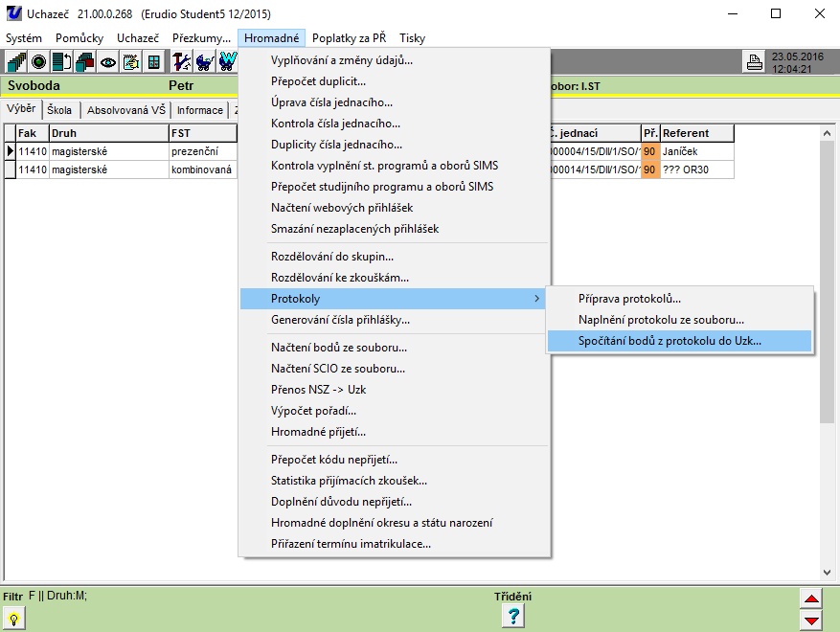Screen dimensions: 840x632
Task: Click the Třídění question mark button
Action: (512, 617)
